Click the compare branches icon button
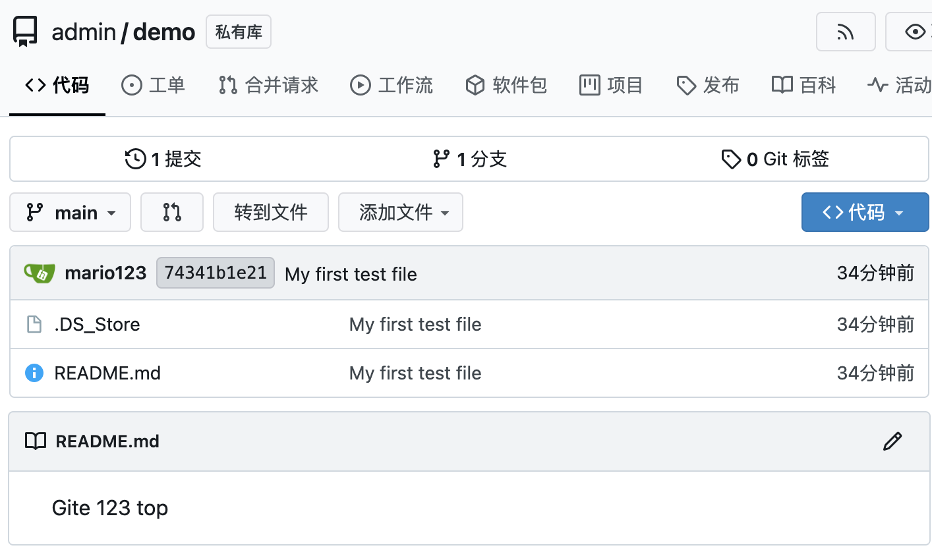Image resolution: width=932 pixels, height=560 pixels. 172,212
